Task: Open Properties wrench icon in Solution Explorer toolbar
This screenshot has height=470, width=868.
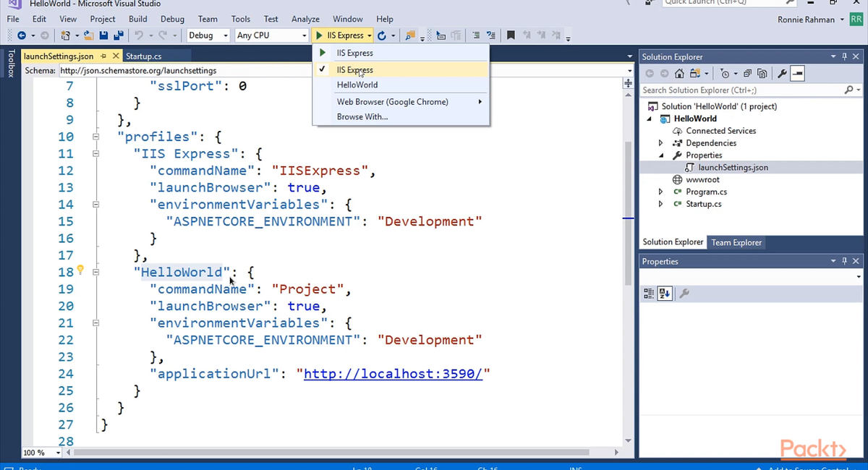Action: [x=782, y=74]
